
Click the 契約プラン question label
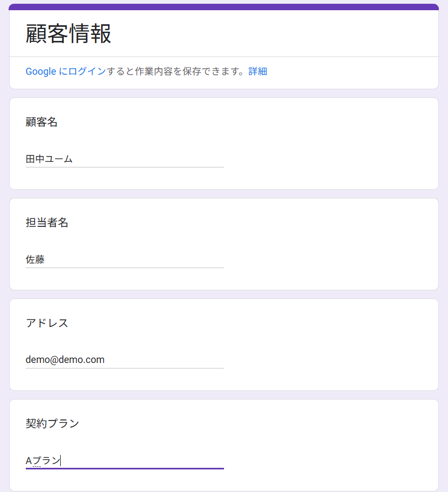(x=52, y=424)
